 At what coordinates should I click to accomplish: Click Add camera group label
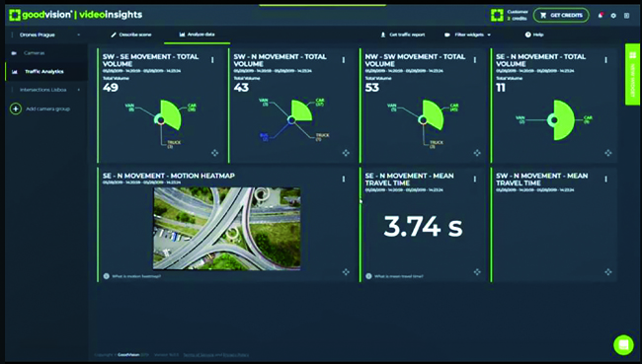click(x=48, y=109)
